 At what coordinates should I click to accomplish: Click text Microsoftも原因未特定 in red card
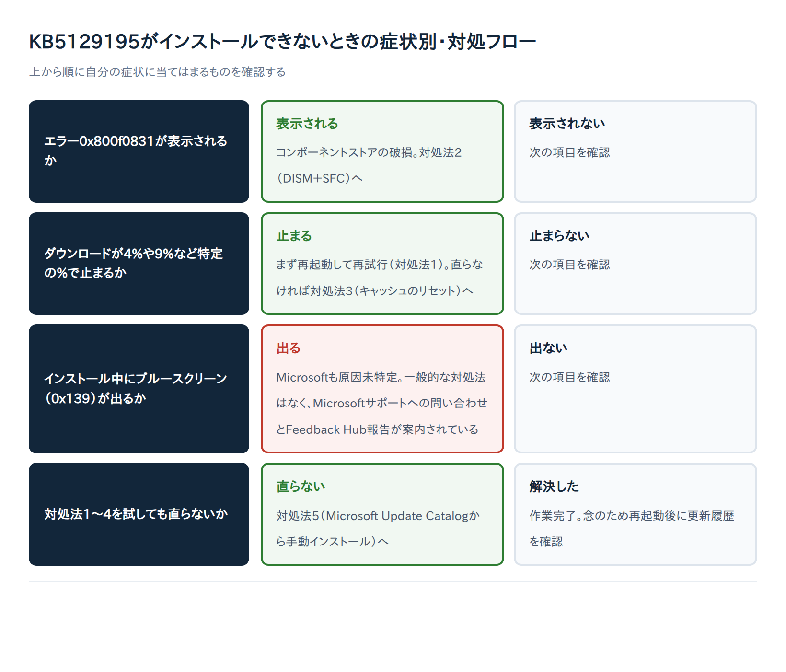coord(337,377)
